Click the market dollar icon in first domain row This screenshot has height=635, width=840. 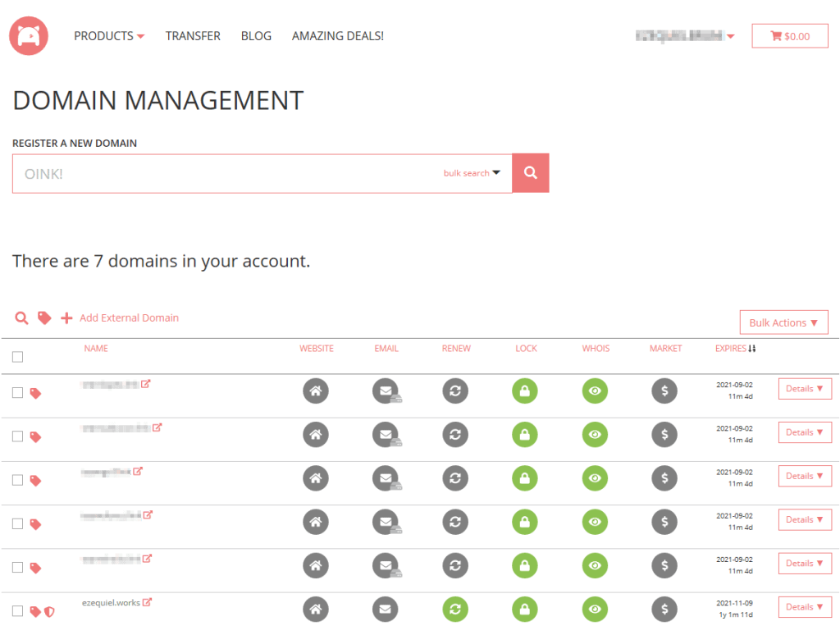664,391
